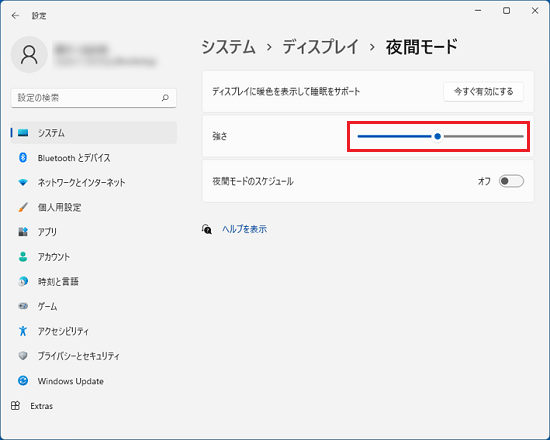Click the アカウント person icon
The width and height of the screenshot is (550, 440).
[23, 256]
